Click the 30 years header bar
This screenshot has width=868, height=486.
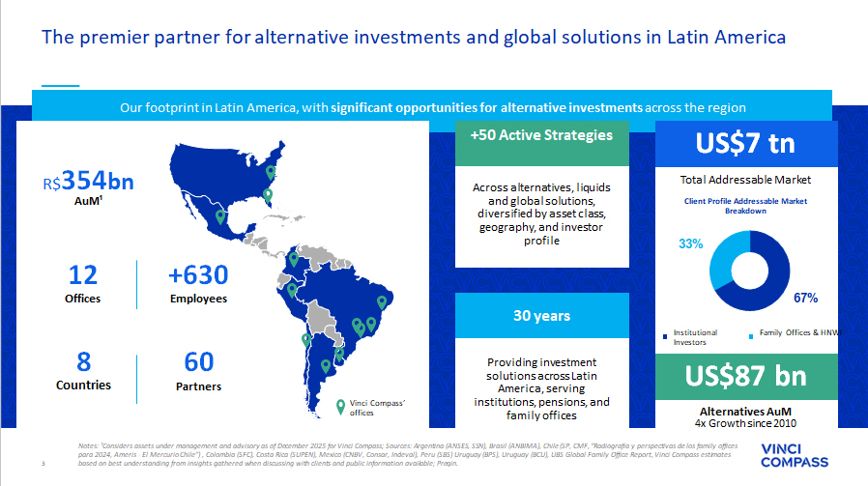click(541, 316)
